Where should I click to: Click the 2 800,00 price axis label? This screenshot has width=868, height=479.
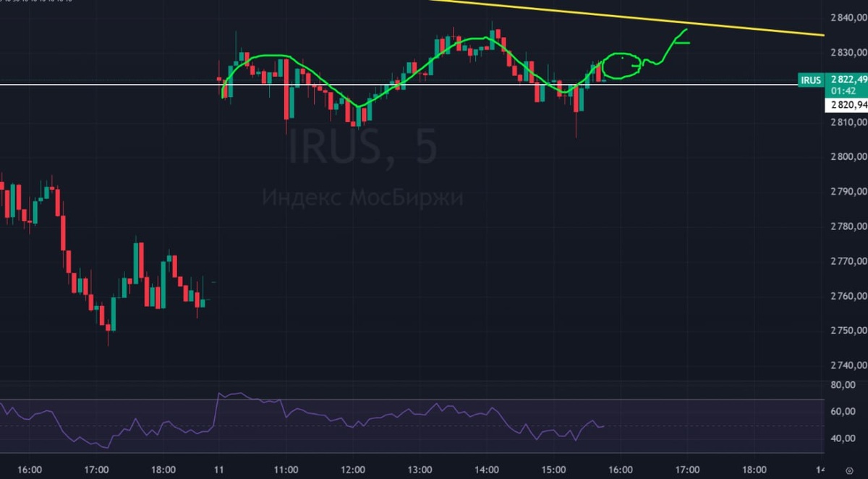point(847,156)
